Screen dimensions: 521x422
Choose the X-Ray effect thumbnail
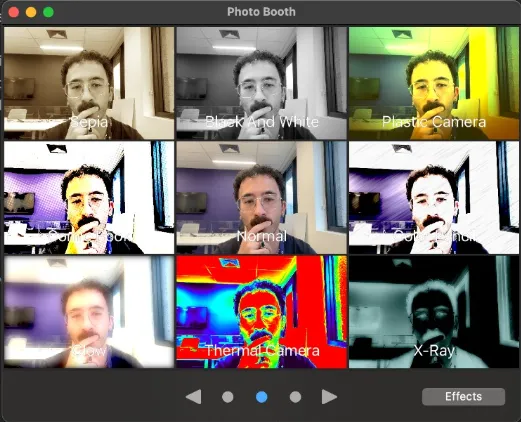point(434,312)
